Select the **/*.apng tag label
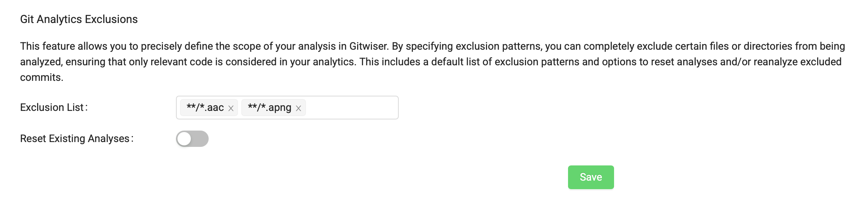Viewport: 868px width, 204px height. [269, 108]
